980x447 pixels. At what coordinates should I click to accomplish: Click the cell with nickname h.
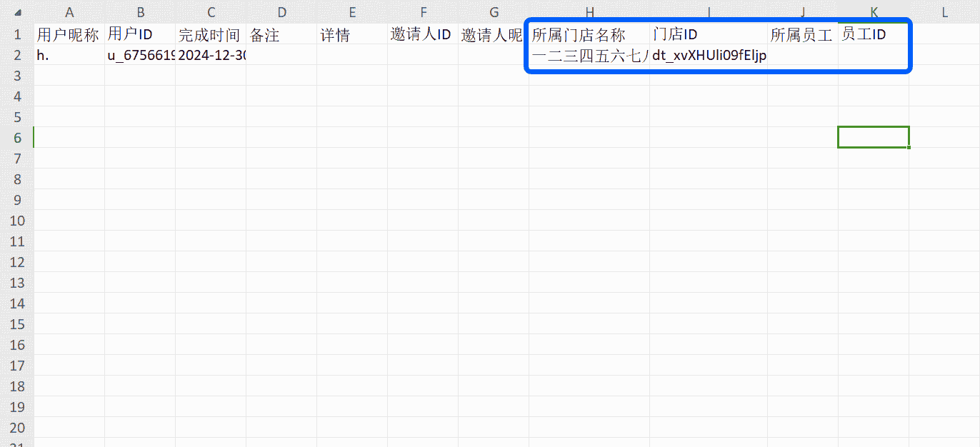[69, 55]
